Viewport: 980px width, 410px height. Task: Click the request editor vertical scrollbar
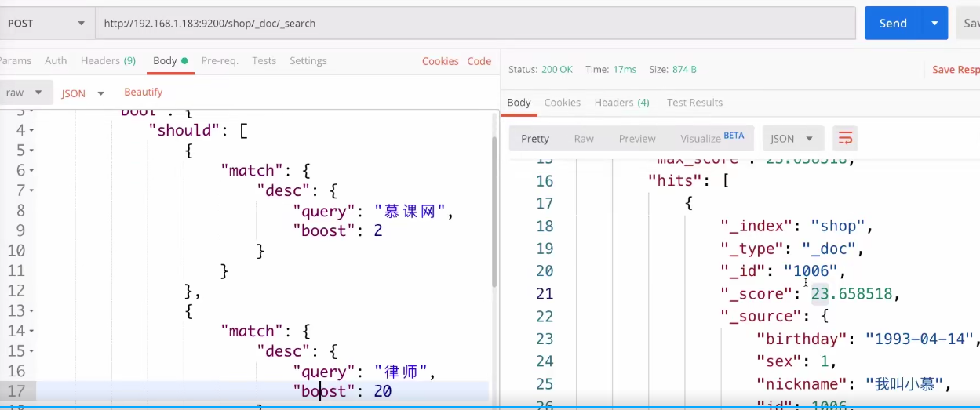[494, 212]
